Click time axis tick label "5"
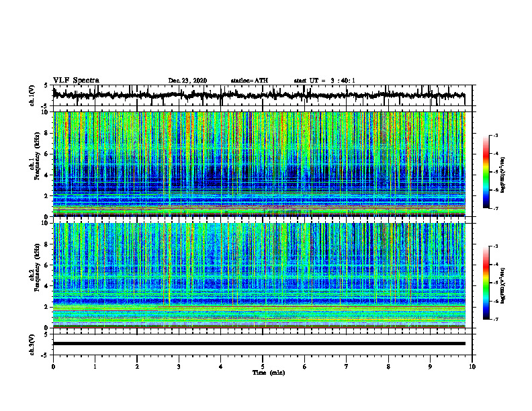 (263, 367)
